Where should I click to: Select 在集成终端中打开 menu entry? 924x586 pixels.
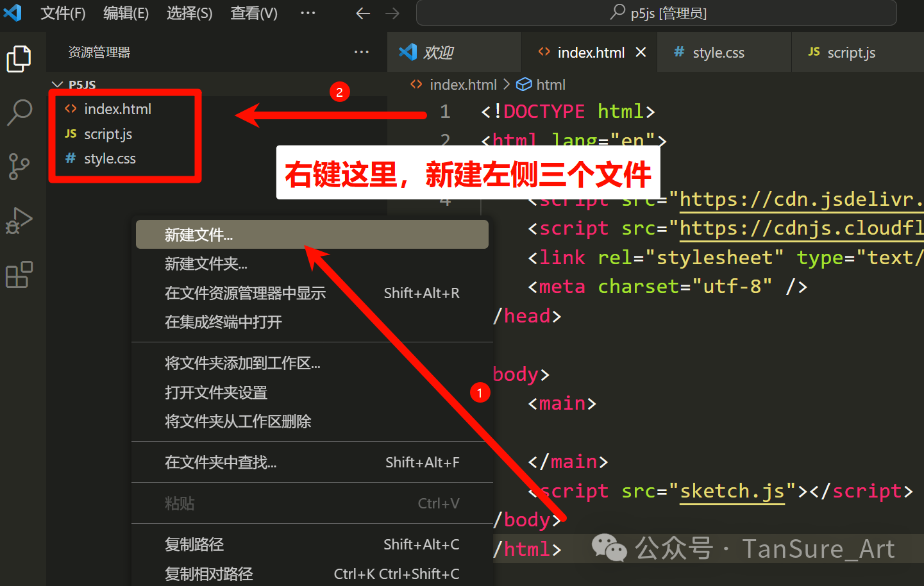coord(312,322)
